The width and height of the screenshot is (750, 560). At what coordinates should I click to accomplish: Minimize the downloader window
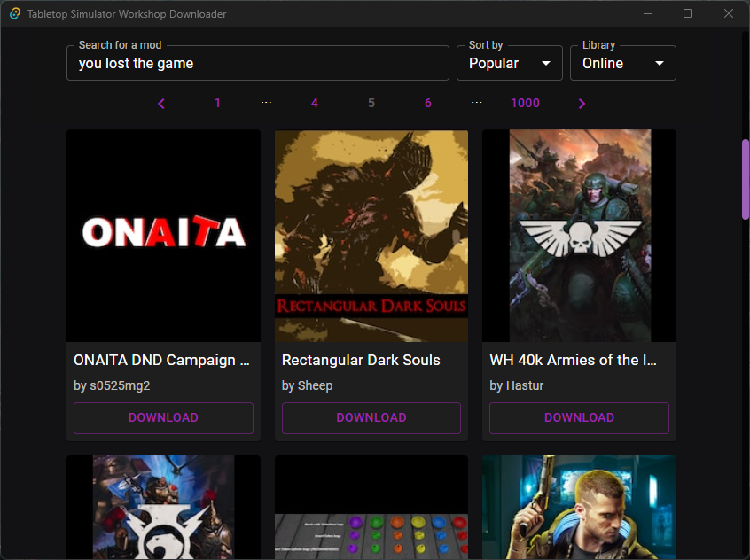tap(648, 13)
